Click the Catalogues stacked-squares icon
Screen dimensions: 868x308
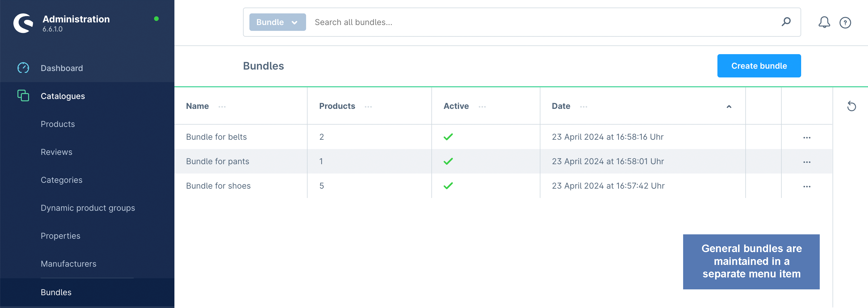click(23, 95)
